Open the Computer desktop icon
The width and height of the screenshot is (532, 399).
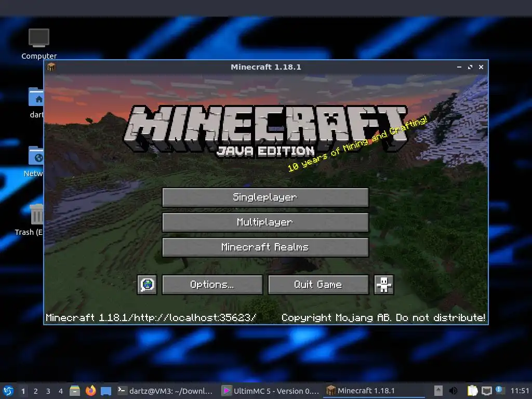click(39, 44)
